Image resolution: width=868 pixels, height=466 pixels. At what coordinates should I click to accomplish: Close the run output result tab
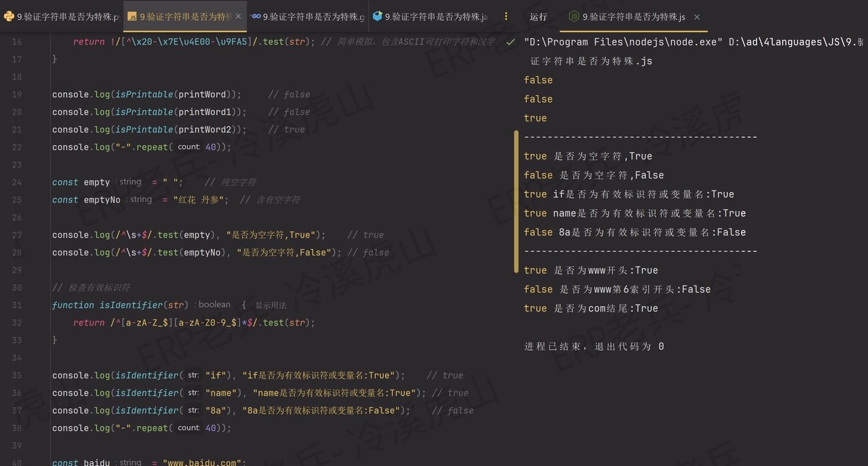696,17
